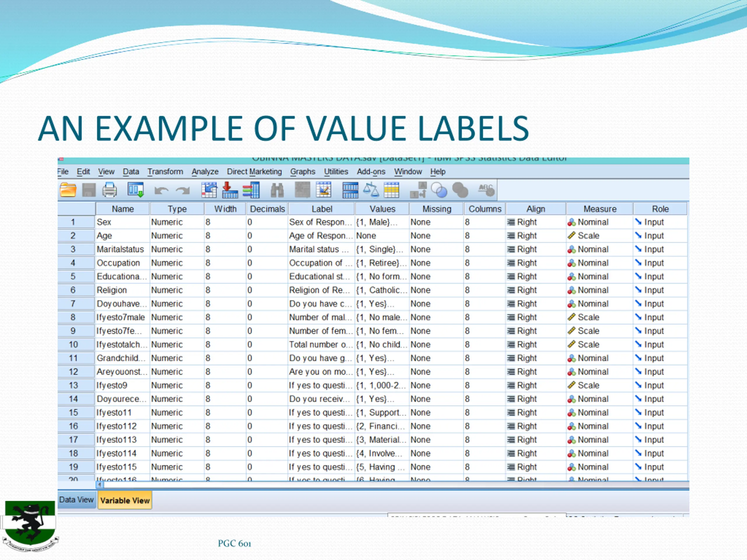The image size is (747, 560).
Task: Open the Transform menu
Action: click(165, 171)
